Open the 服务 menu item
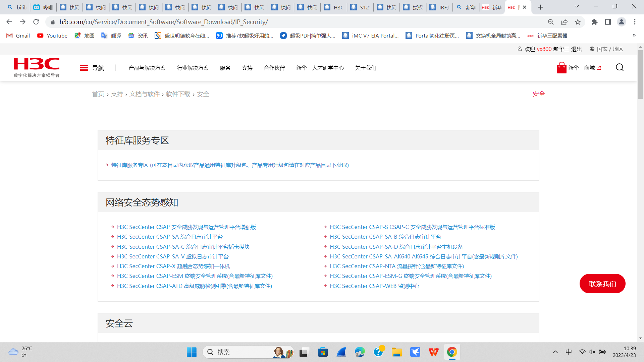Screen dimensions: 644x362 [x=225, y=68]
